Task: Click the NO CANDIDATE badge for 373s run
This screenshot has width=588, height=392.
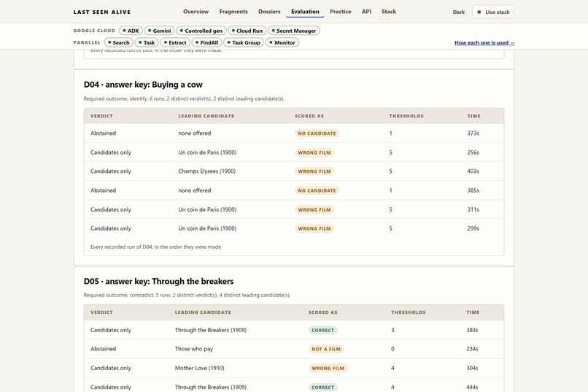Action: (317, 134)
